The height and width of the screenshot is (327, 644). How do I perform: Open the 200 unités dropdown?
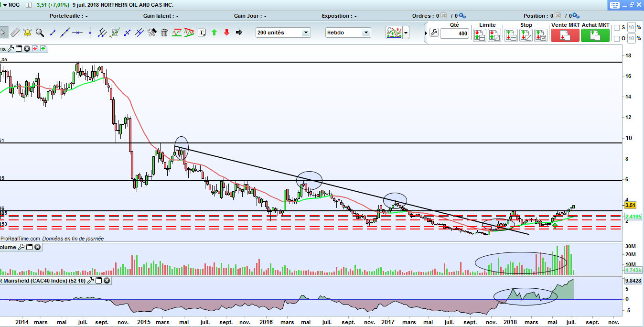[283, 33]
